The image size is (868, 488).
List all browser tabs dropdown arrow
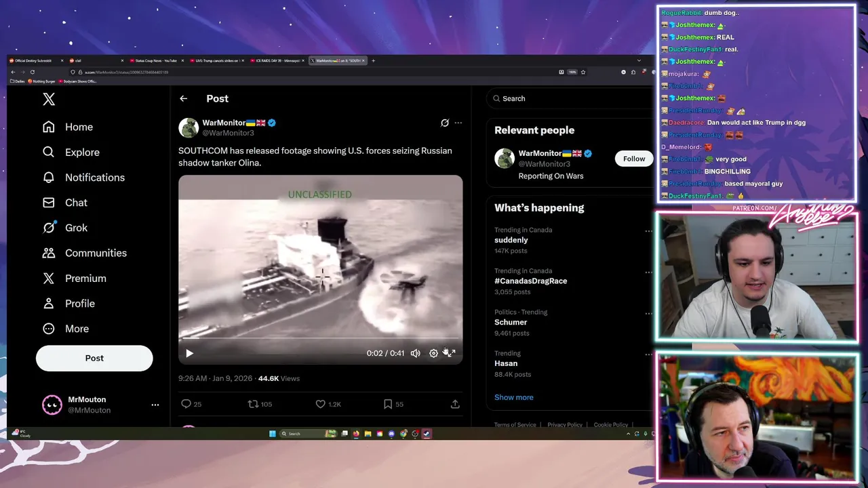(x=639, y=60)
